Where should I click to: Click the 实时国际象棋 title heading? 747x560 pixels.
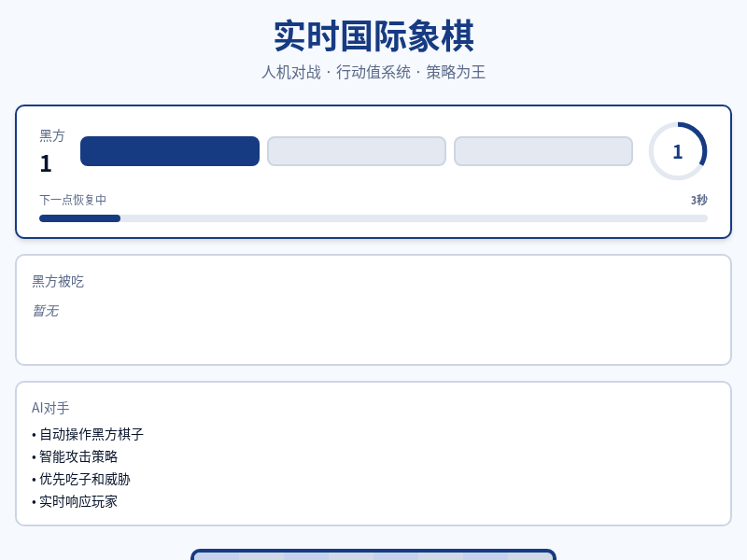pyautogui.click(x=373, y=36)
